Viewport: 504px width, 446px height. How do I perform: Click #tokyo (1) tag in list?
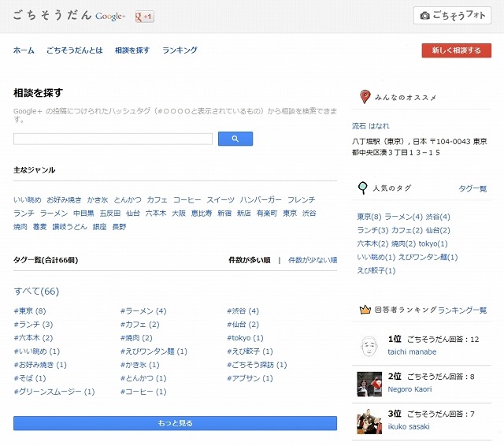click(245, 338)
